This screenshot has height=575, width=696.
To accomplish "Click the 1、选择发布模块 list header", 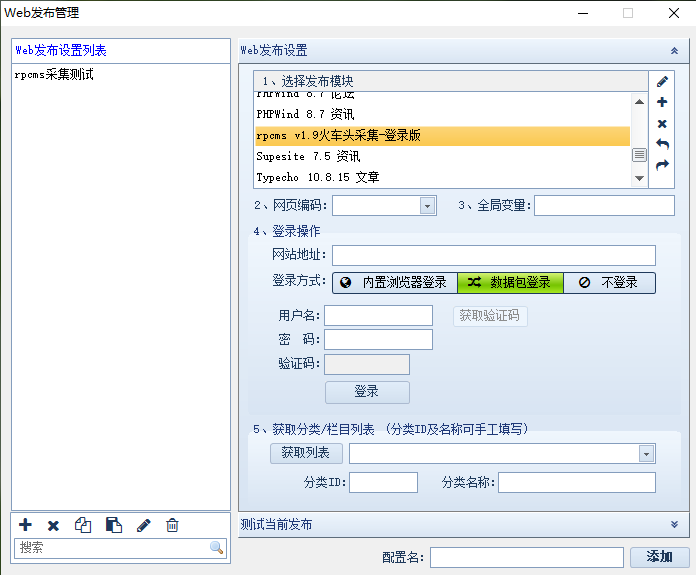I will point(451,81).
